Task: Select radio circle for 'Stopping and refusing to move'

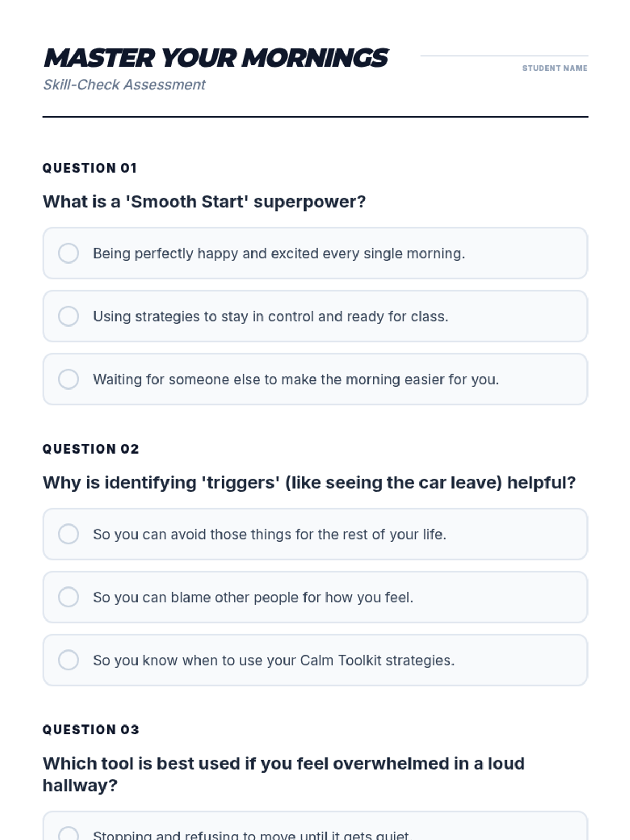Action: coord(68,834)
